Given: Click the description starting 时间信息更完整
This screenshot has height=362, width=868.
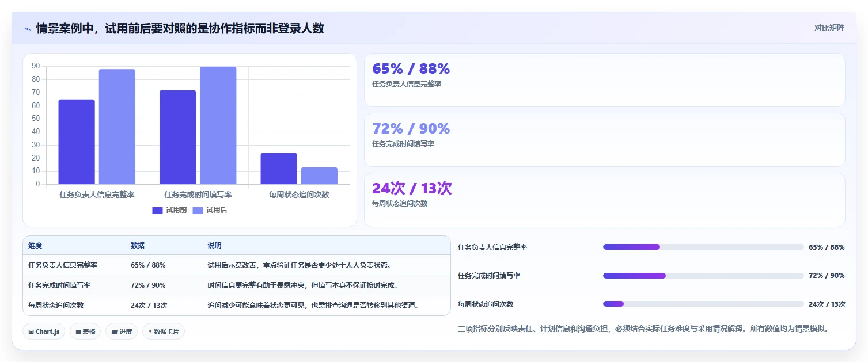Looking at the screenshot, I should click(303, 285).
